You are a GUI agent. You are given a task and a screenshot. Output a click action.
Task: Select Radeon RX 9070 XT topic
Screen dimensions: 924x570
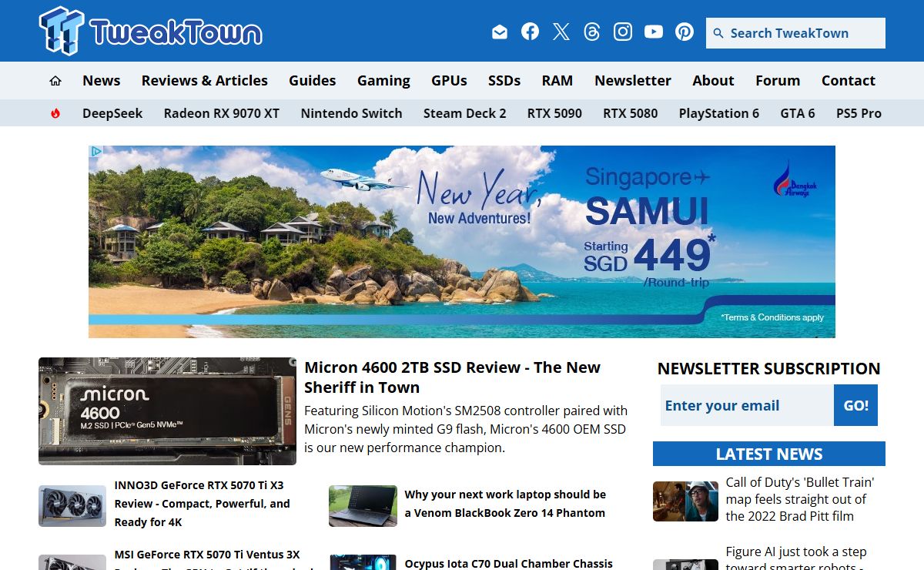[x=222, y=113]
